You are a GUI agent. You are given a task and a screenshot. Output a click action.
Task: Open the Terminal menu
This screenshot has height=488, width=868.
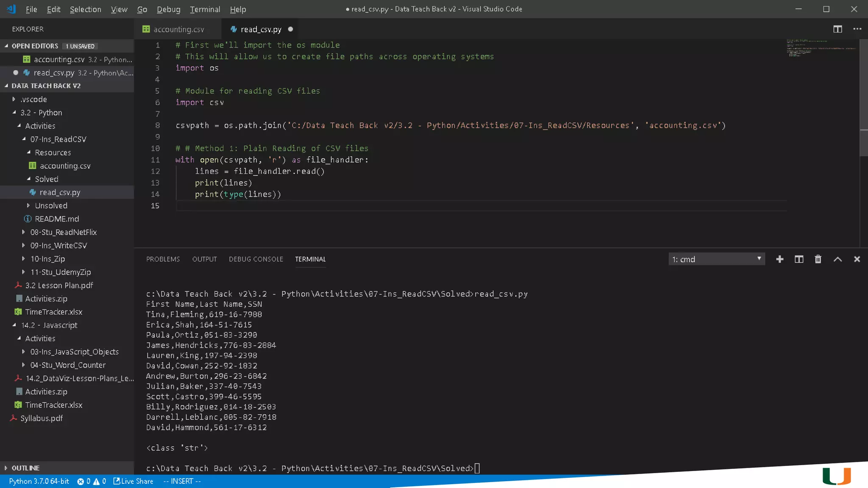(x=205, y=9)
